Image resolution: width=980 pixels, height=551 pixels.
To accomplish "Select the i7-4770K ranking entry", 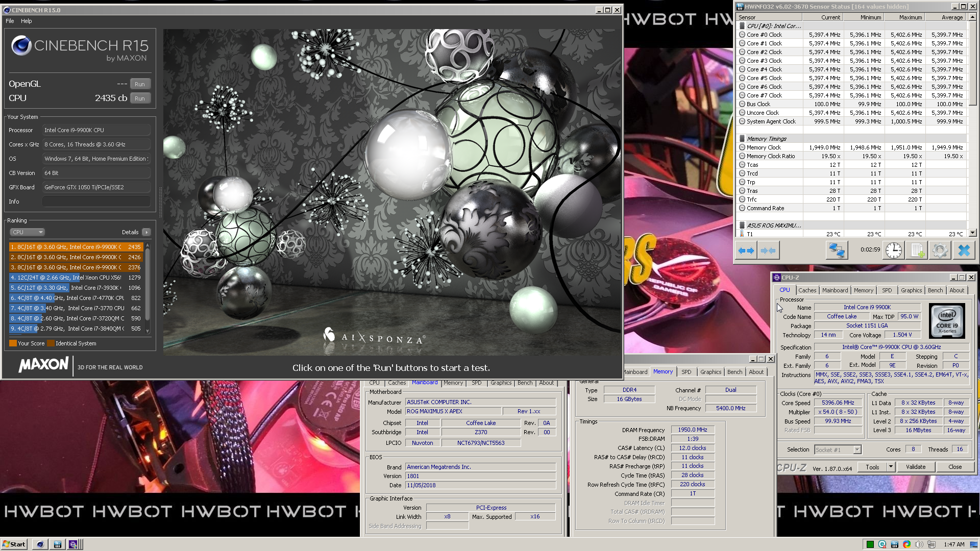I will 76,298.
